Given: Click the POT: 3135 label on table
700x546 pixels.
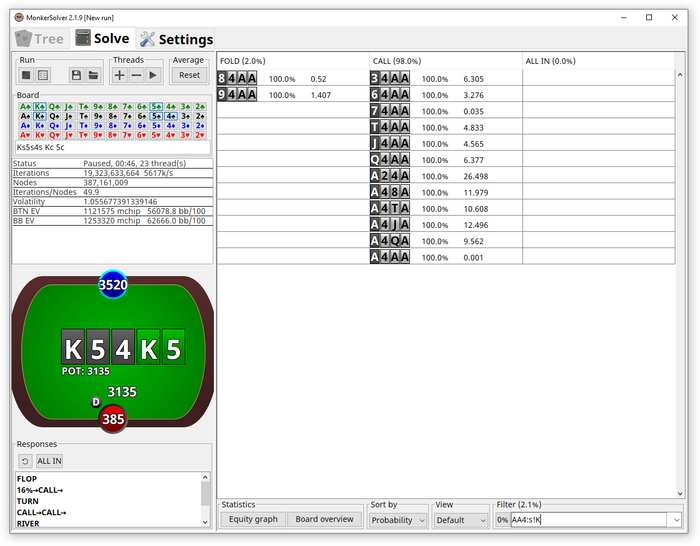Looking at the screenshot, I should click(x=86, y=371).
